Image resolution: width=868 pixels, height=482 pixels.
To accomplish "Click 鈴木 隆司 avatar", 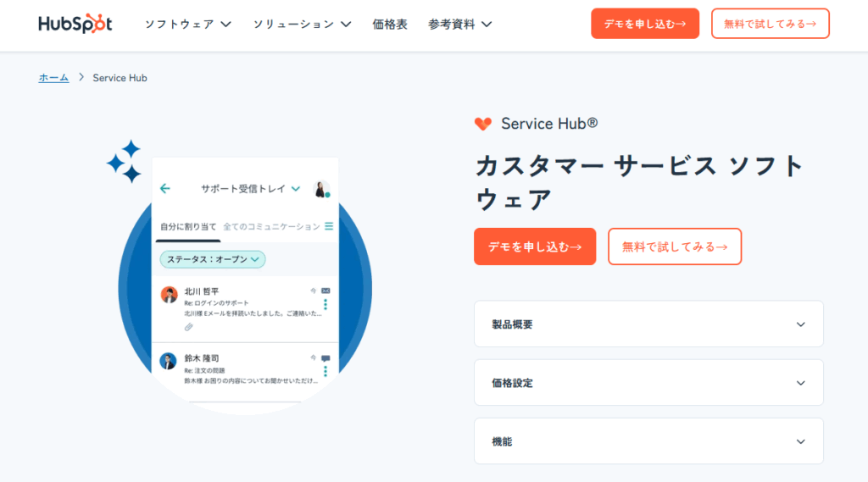I will point(168,362).
